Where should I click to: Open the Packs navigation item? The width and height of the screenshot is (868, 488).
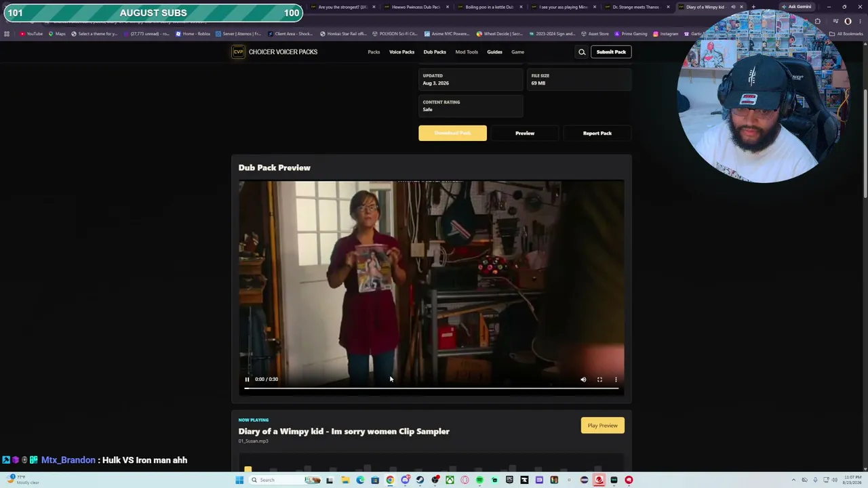[x=374, y=52]
